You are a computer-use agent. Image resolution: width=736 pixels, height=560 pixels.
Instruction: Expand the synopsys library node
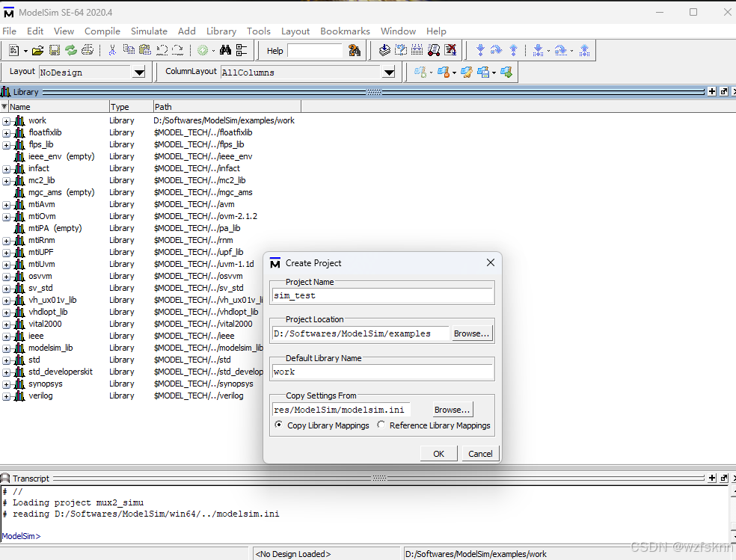coord(6,384)
